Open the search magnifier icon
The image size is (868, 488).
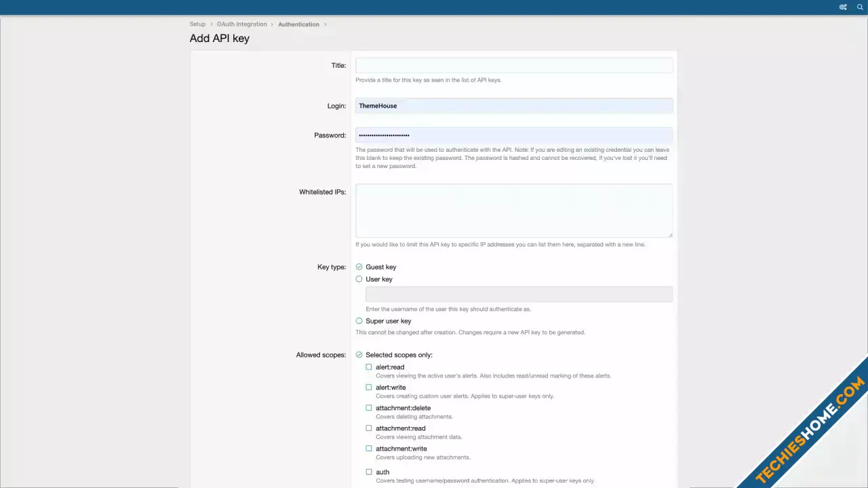click(x=860, y=7)
